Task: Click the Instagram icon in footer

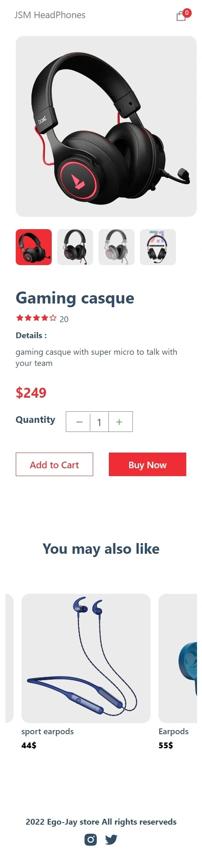Action: point(91,840)
